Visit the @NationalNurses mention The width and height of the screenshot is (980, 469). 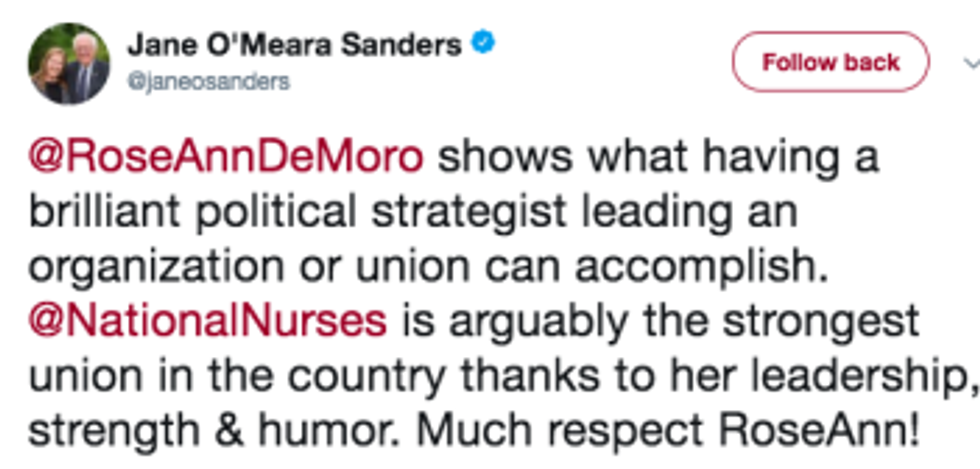pos(207,321)
